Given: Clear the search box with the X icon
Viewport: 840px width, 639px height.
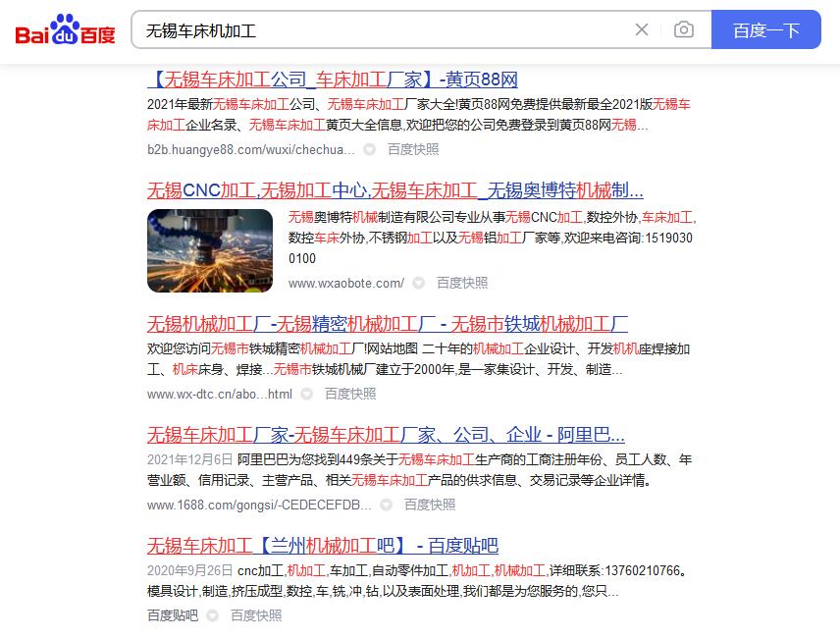Looking at the screenshot, I should tap(642, 29).
